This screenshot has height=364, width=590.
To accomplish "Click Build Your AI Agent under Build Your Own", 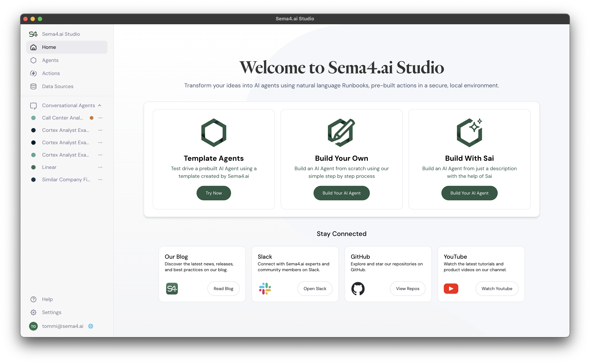I will [341, 193].
